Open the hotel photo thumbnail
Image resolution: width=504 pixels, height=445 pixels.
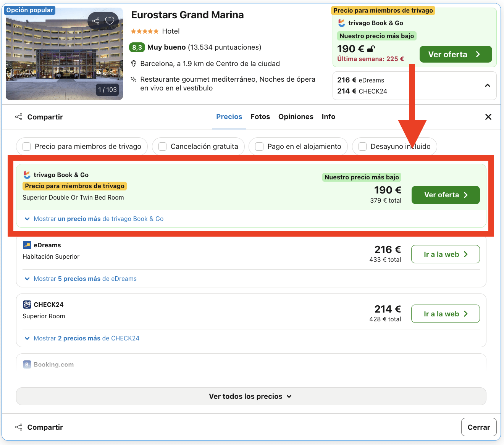(x=64, y=54)
